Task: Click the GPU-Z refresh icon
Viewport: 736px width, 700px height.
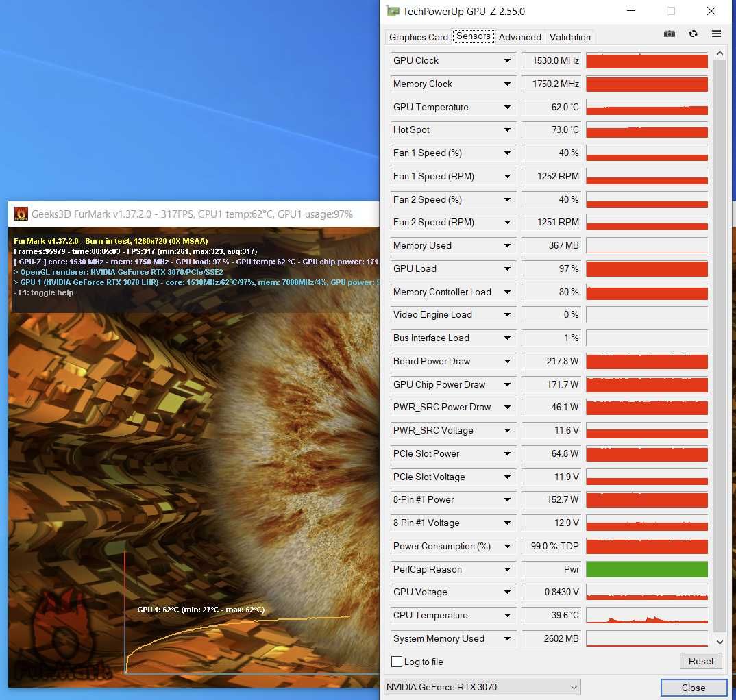Action: [x=693, y=34]
